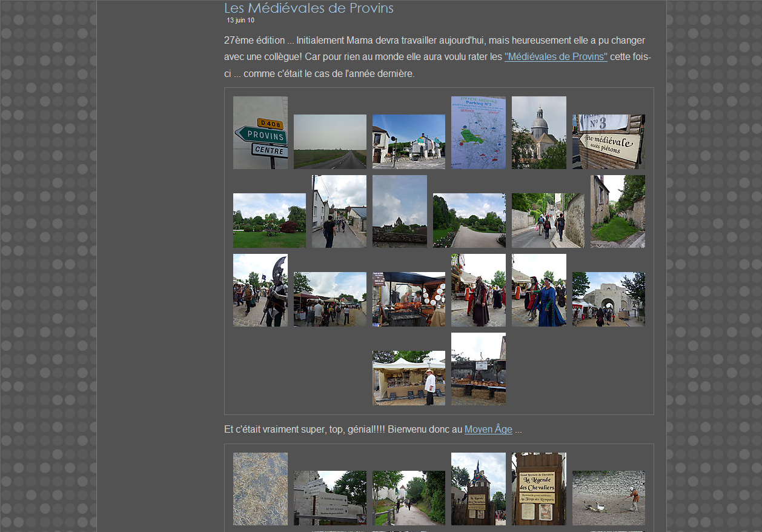Enlarge the church dome photo
The height and width of the screenshot is (532, 762).
pyautogui.click(x=539, y=133)
